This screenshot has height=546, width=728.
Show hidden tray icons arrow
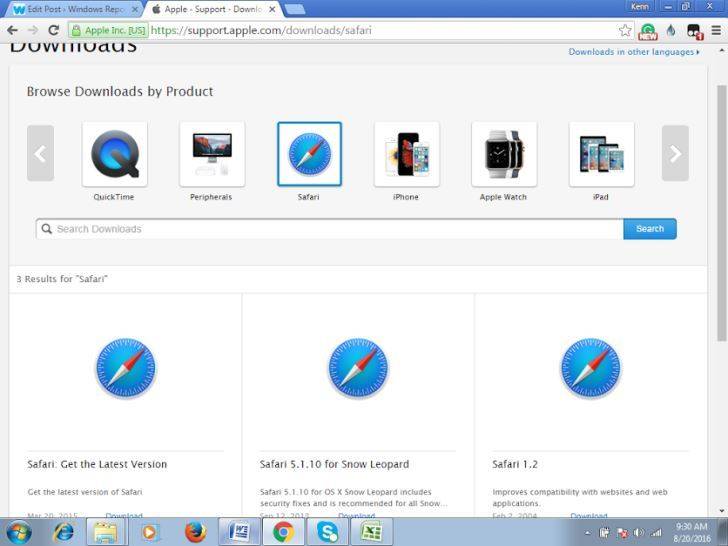pos(588,533)
